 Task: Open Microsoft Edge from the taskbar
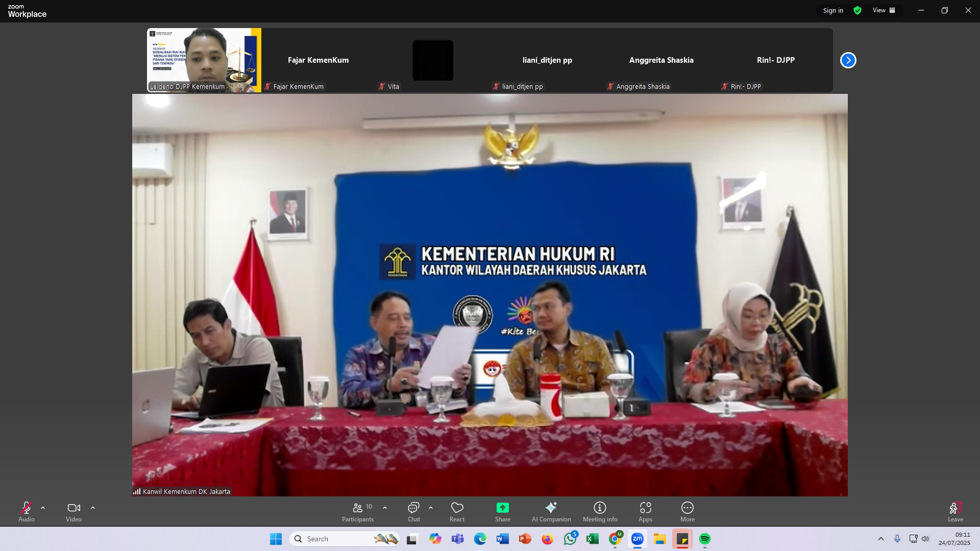pyautogui.click(x=480, y=539)
